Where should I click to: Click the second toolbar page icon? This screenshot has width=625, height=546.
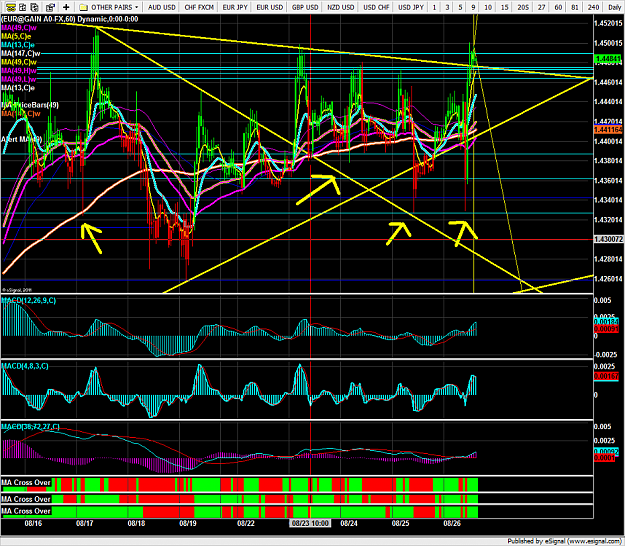23,7
